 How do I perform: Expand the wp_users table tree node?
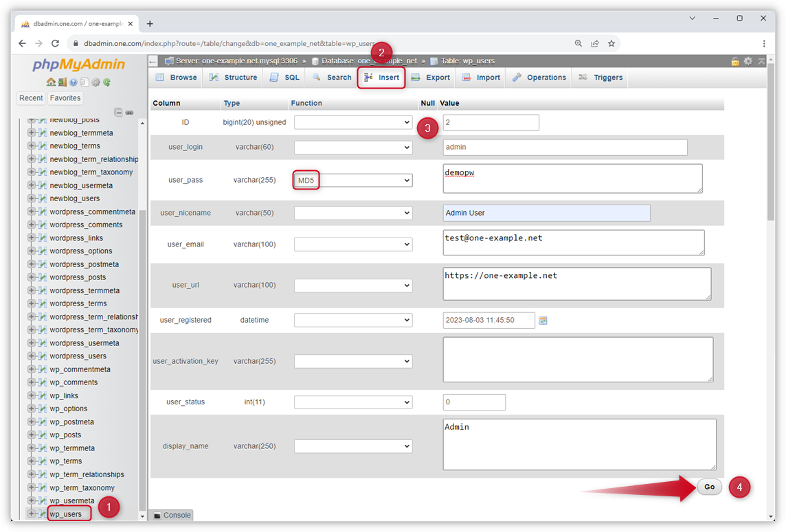31,513
